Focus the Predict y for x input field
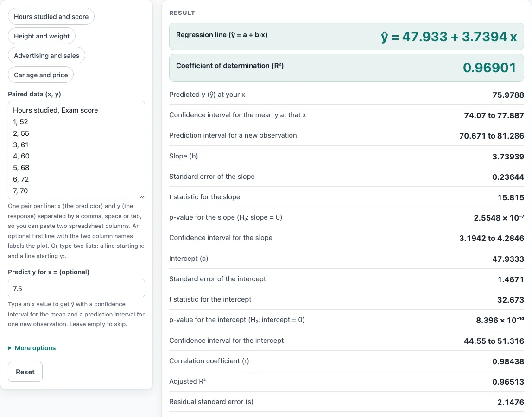This screenshot has height=417, width=532. tap(76, 288)
